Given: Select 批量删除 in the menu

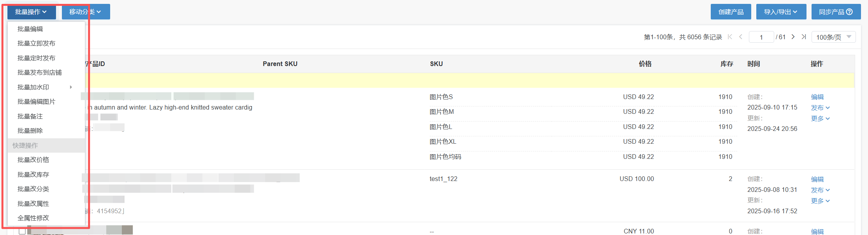Looking at the screenshot, I should click(30, 131).
